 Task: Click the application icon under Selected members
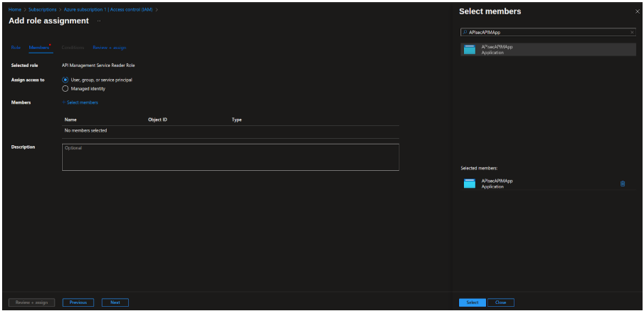pos(470,184)
